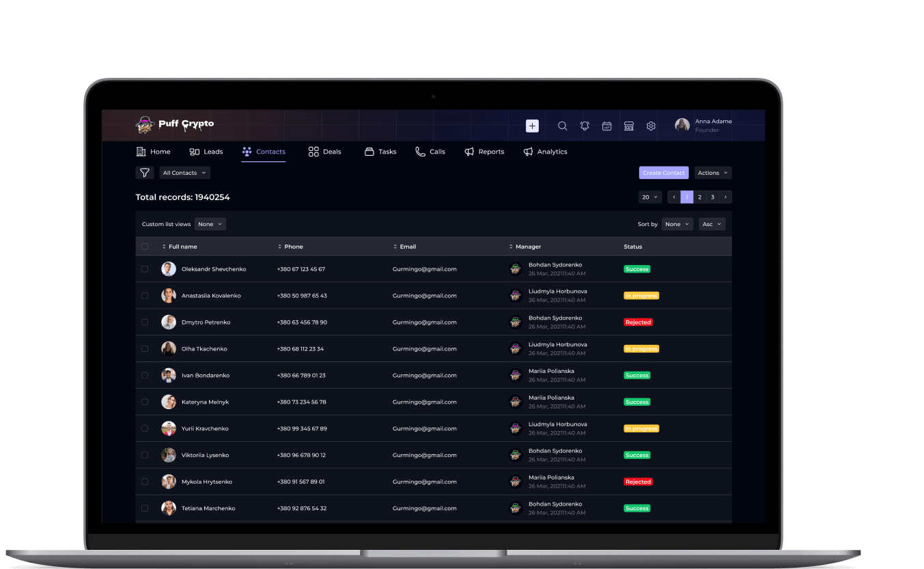Select the checkbox for Dmytro Petrenko's row

coord(145,322)
